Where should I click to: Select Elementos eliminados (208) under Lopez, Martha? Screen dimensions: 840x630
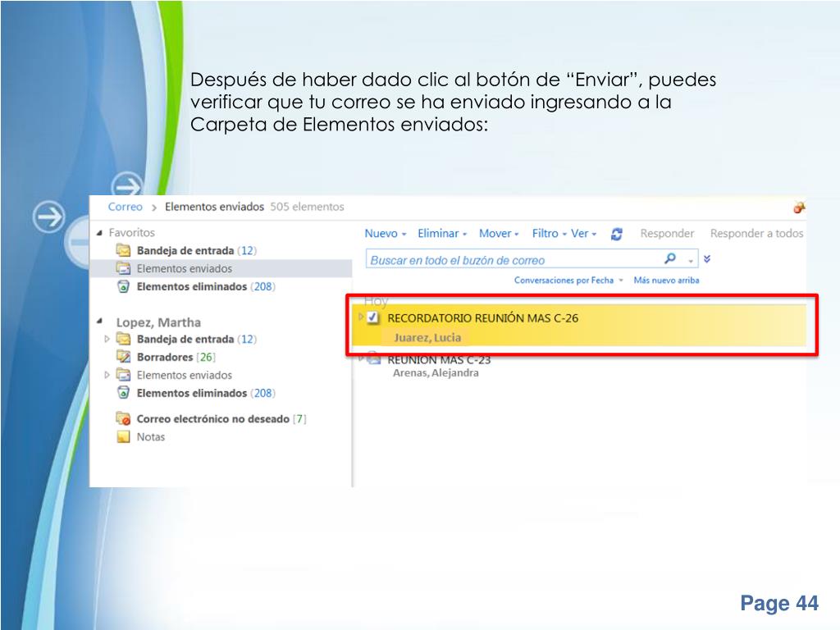[206, 393]
